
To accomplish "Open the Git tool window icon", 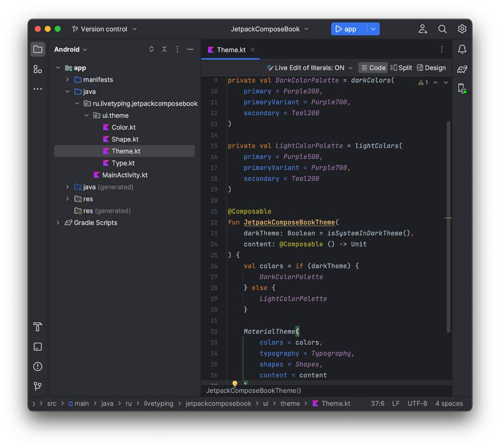I will (x=38, y=386).
